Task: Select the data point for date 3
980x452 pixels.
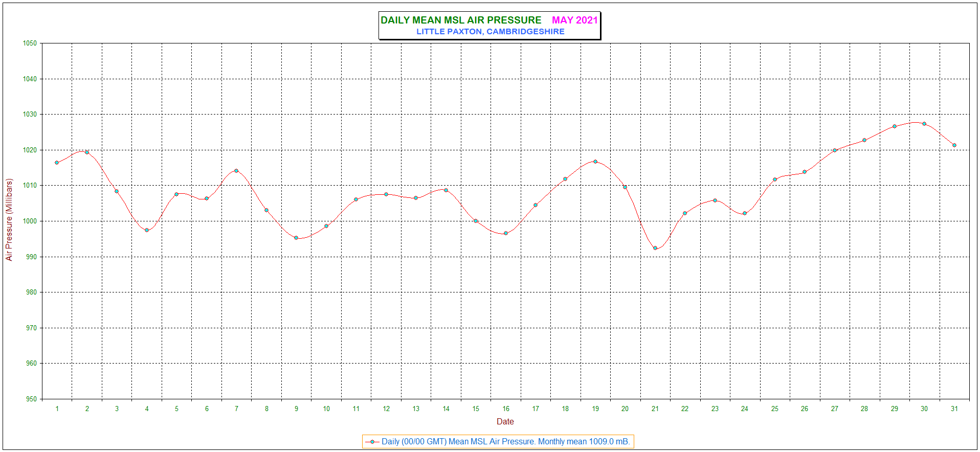Action: click(x=117, y=191)
